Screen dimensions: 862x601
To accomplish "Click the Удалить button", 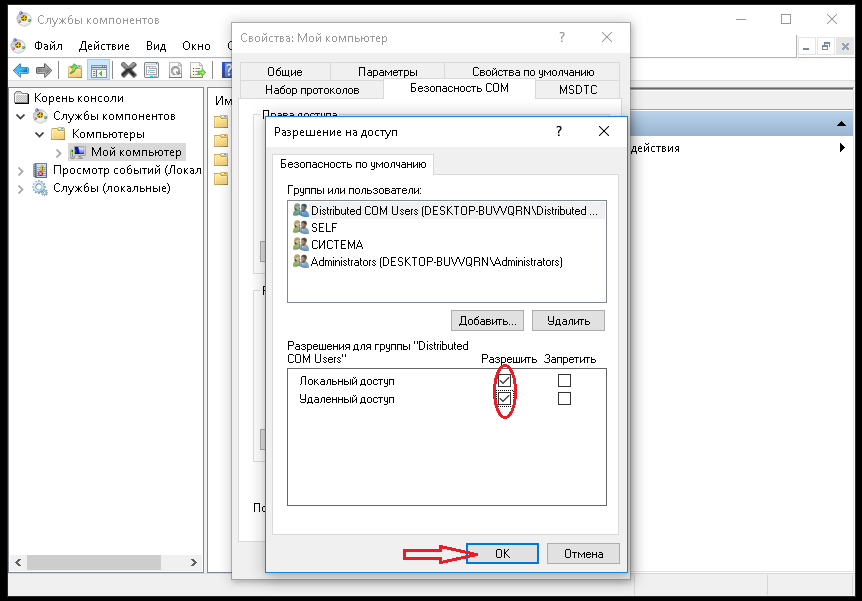I will [x=568, y=321].
